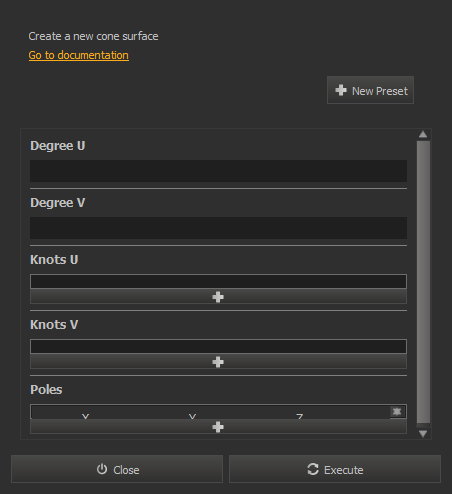The width and height of the screenshot is (452, 494).
Task: Click the power icon on Close
Action: [x=102, y=469]
